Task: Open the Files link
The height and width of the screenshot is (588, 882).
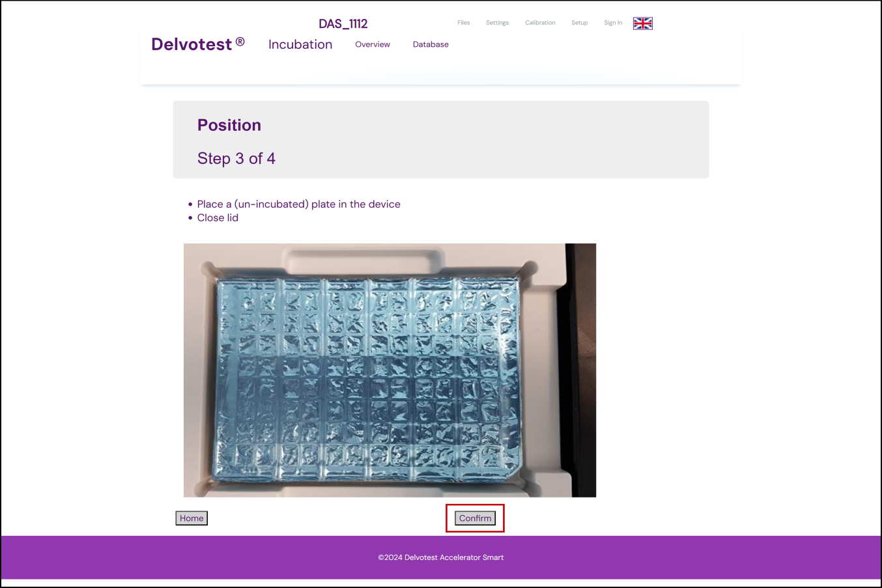Action: [463, 23]
